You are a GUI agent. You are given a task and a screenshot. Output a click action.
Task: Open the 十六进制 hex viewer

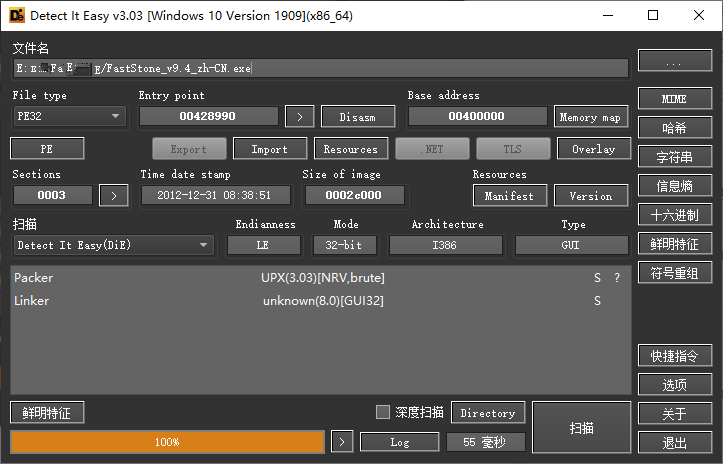(675, 215)
